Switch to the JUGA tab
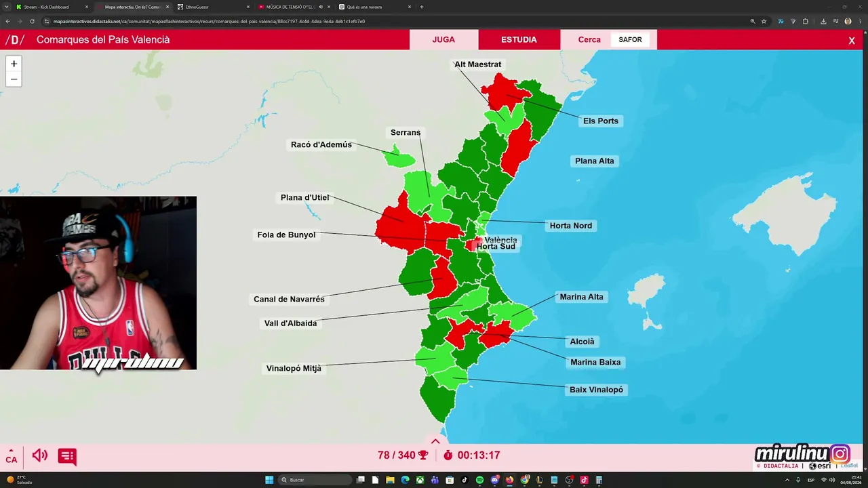 coord(443,39)
